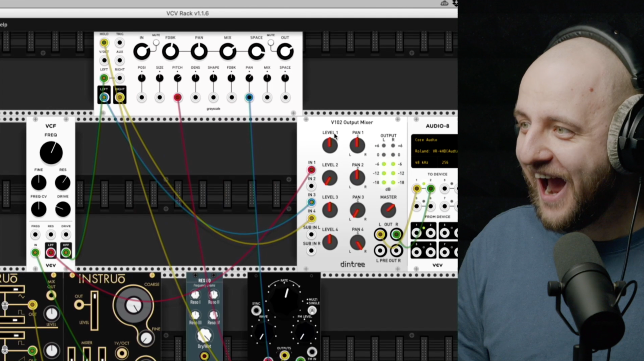Click the PAN 1 knob on Output Mixer
Screen dimensions: 644x361
pyautogui.click(x=357, y=145)
